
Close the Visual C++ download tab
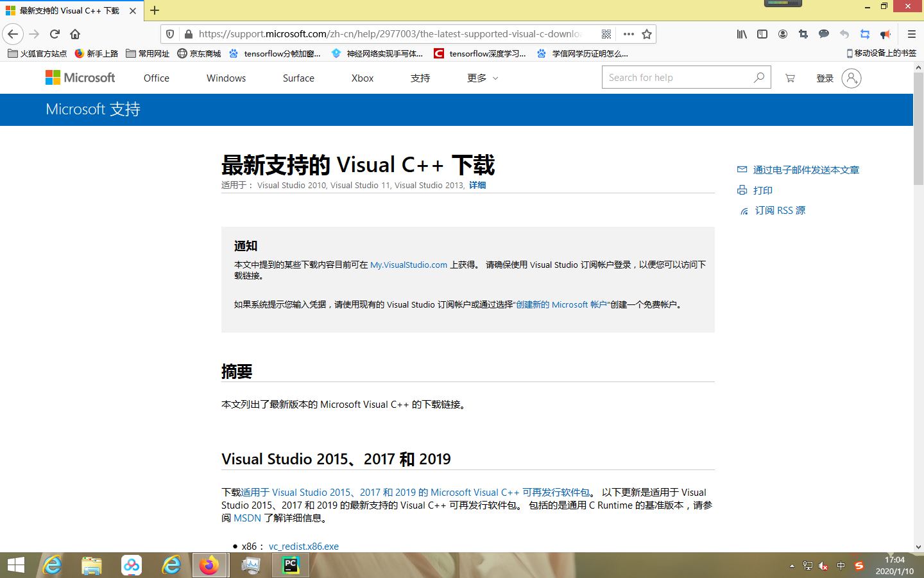click(x=133, y=11)
